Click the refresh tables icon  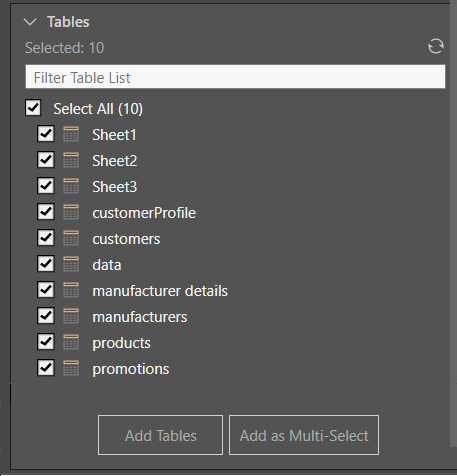[x=436, y=46]
